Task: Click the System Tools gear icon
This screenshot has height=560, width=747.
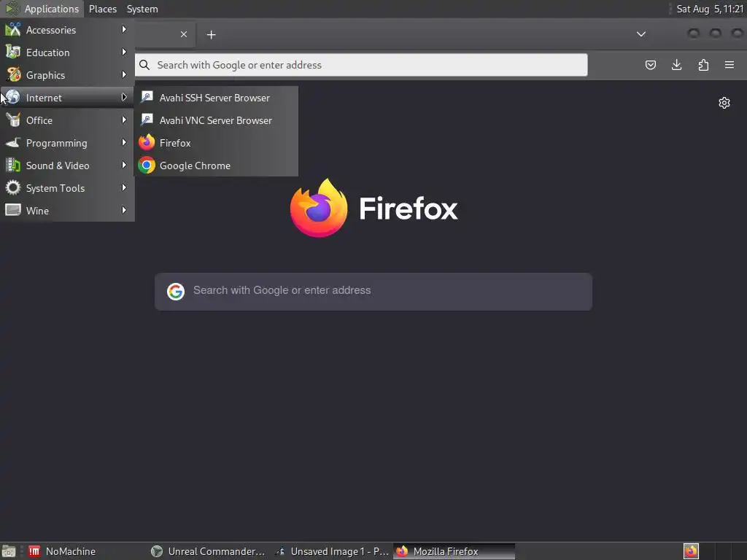Action: tap(13, 187)
